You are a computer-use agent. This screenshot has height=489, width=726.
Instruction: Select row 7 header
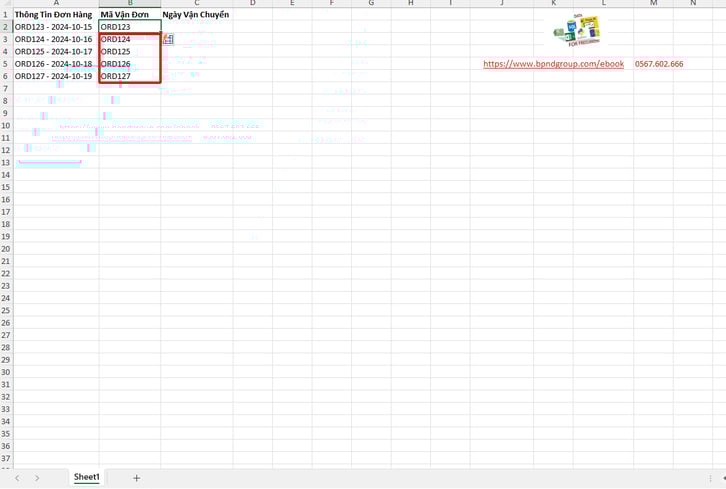(6, 88)
